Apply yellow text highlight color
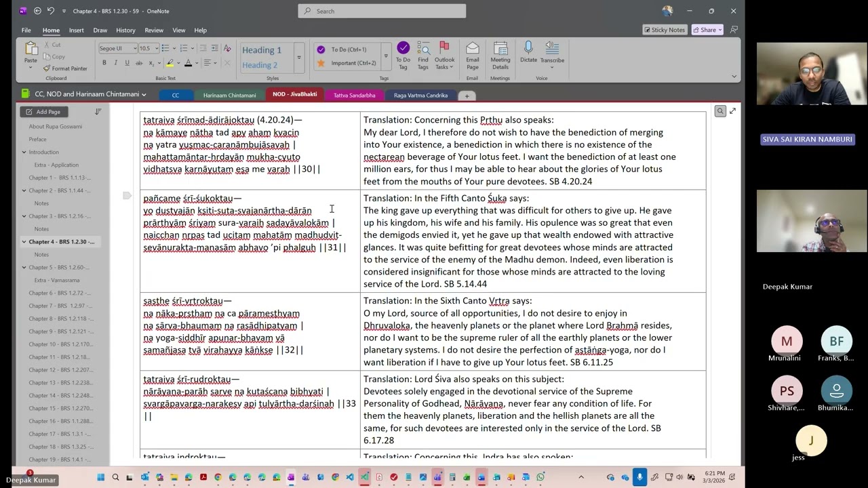Screen dimensions: 868x488 click(x=170, y=63)
